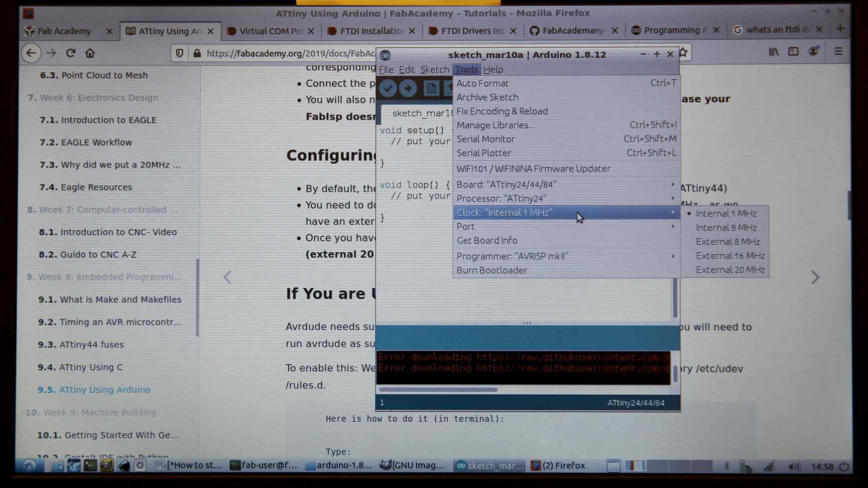Screen dimensions: 868x488
Task: Switch to the 'FTDI Installation' Firefox tab
Action: (x=371, y=31)
